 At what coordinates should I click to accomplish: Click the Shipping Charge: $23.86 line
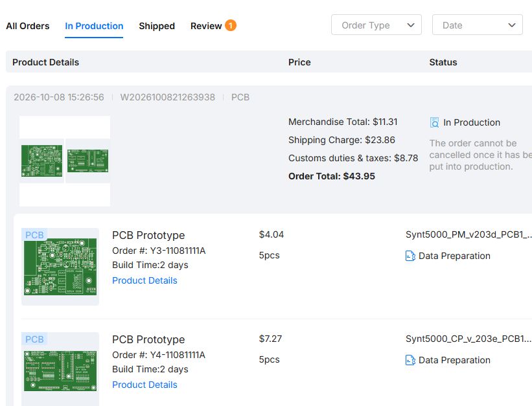[341, 140]
